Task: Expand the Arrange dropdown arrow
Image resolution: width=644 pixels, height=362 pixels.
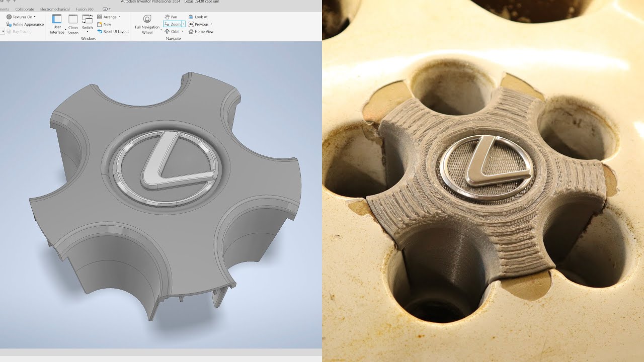Action: click(x=119, y=17)
